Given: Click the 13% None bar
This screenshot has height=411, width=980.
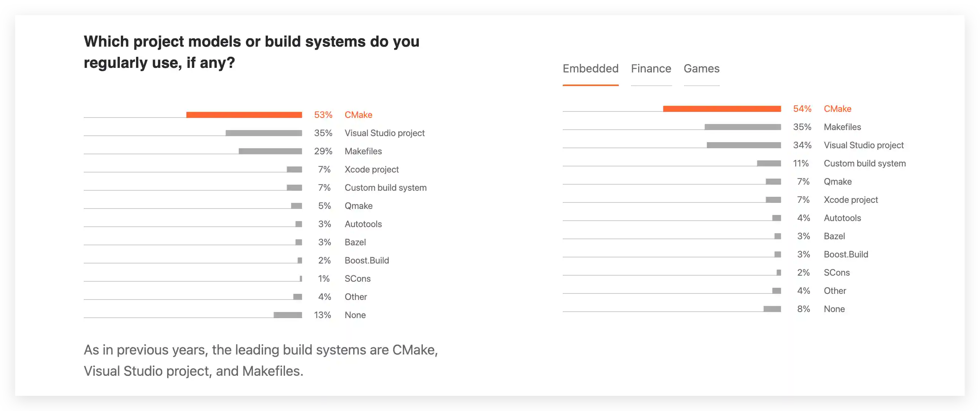Looking at the screenshot, I should 288,315.
